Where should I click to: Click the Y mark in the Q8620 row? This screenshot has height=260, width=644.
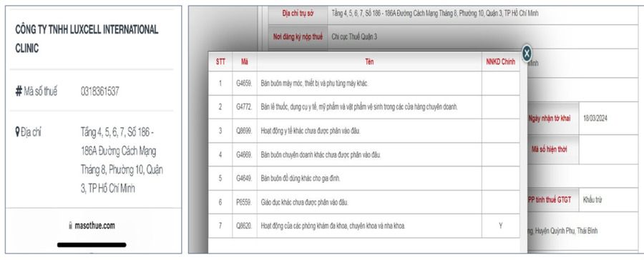click(500, 225)
